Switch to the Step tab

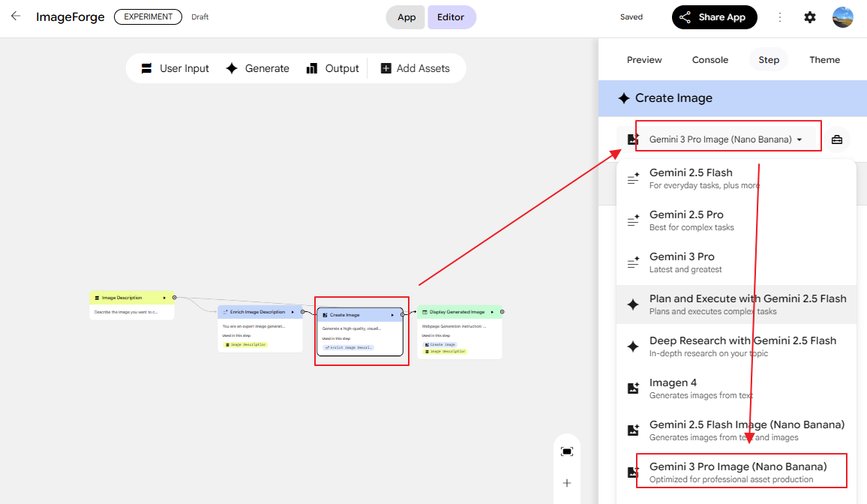769,60
